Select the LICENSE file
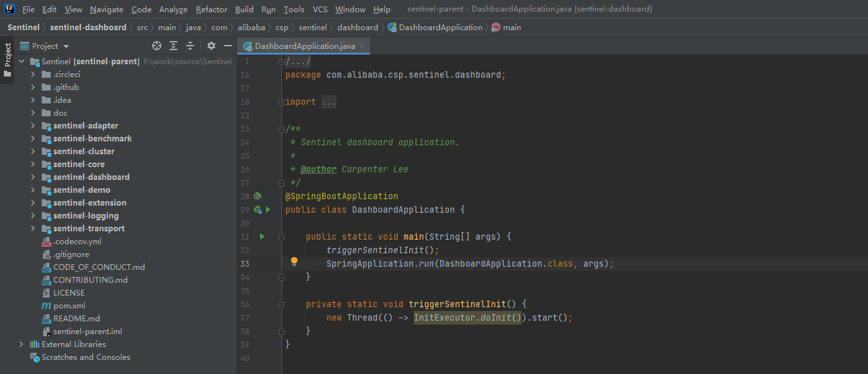868x374 pixels. coord(69,293)
